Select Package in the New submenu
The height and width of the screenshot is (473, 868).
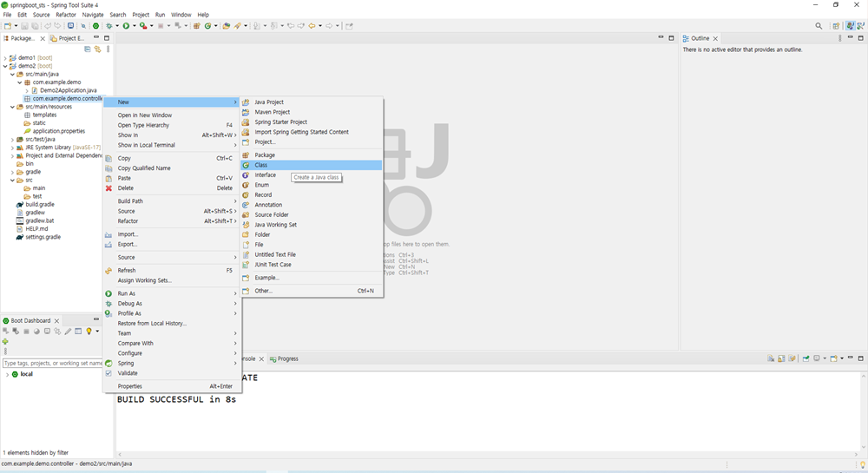click(312, 154)
